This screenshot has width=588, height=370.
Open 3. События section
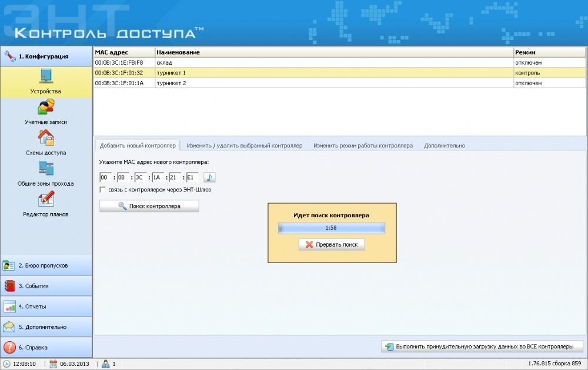coord(46,286)
